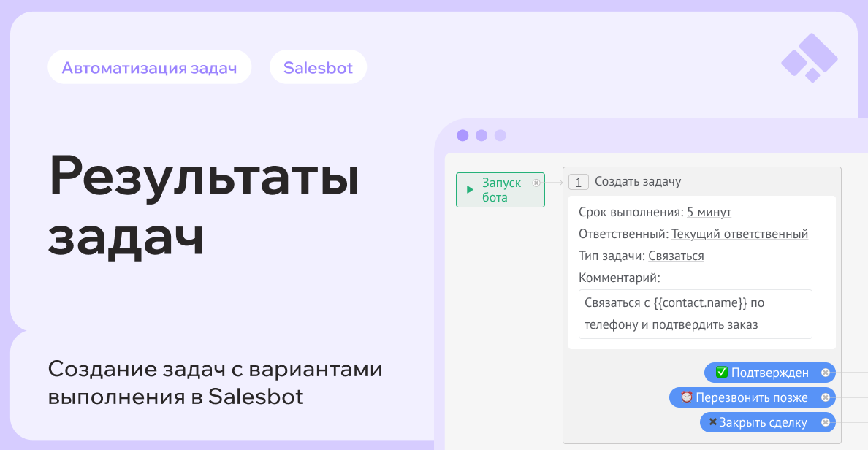The image size is (868, 450).
Task: Click the 'Комментарий:' label
Action: (x=620, y=278)
